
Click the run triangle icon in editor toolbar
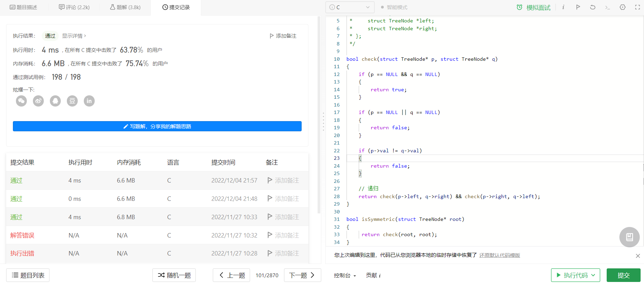pos(578,7)
